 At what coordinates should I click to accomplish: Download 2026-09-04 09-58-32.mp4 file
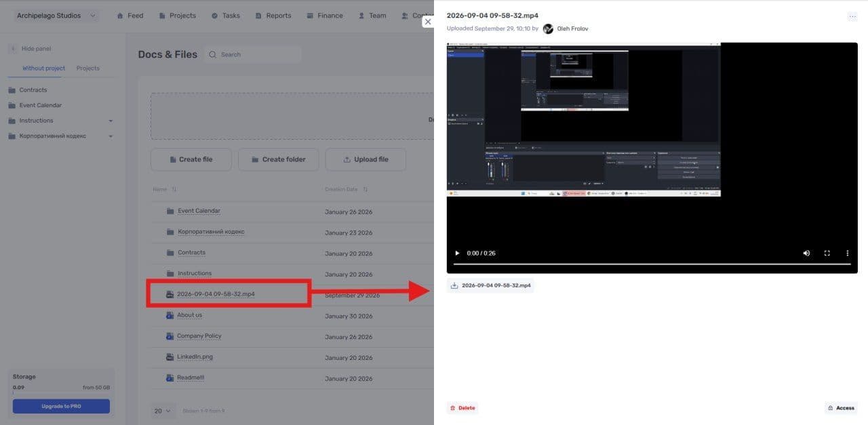coord(490,285)
